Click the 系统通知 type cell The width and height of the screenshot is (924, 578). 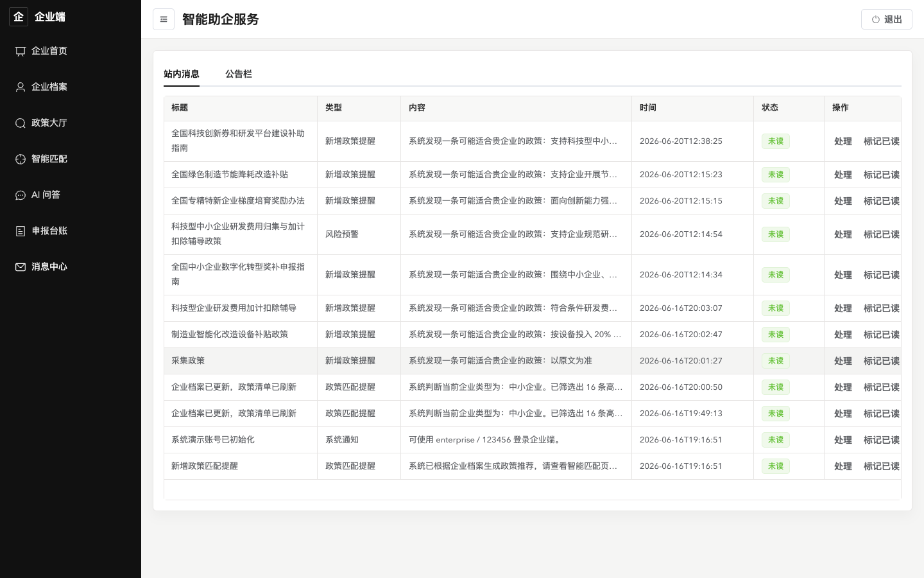[342, 440]
